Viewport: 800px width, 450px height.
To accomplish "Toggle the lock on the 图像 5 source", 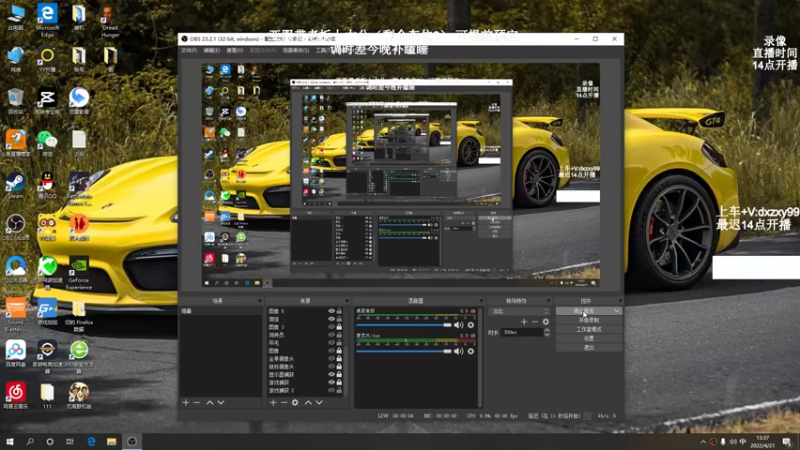I will pyautogui.click(x=339, y=311).
